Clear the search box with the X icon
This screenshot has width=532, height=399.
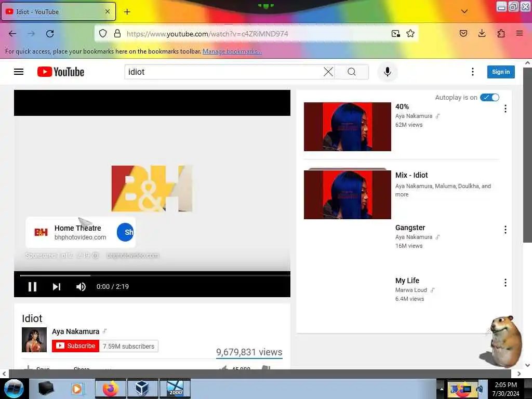tap(328, 72)
